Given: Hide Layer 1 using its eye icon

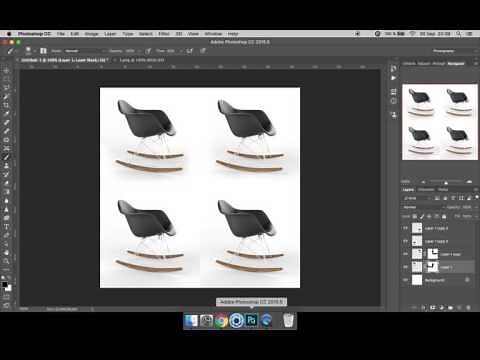Looking at the screenshot, I should (405, 267).
